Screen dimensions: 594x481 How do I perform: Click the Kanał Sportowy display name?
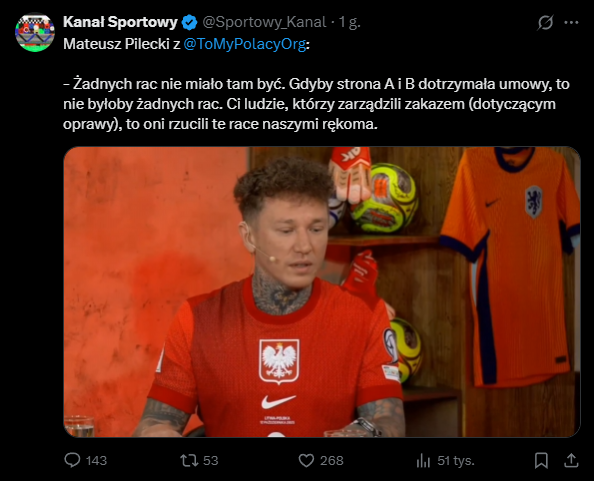tap(120, 22)
